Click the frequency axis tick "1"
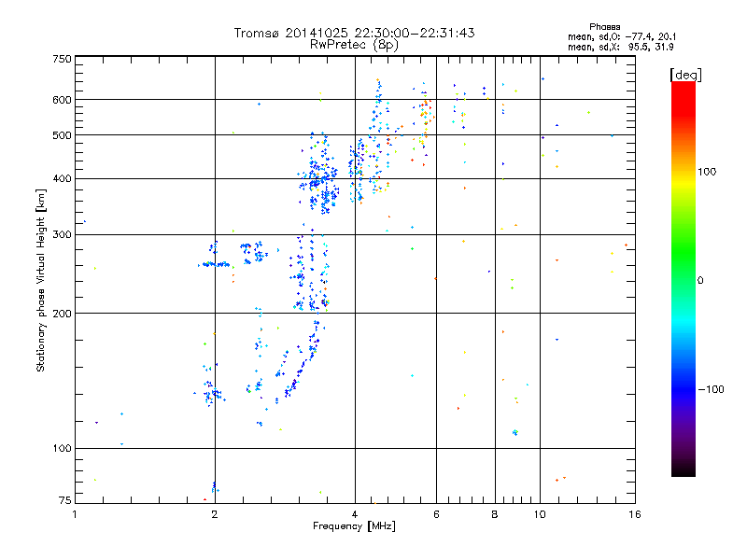Screen dimensions: 747x560 [x=75, y=514]
